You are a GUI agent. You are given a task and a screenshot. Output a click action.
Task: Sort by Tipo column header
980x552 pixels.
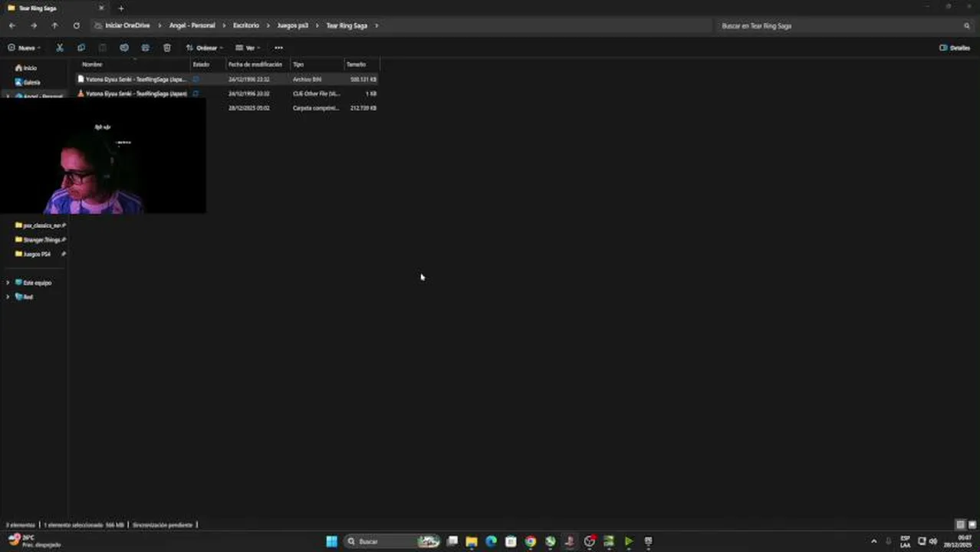pyautogui.click(x=298, y=64)
